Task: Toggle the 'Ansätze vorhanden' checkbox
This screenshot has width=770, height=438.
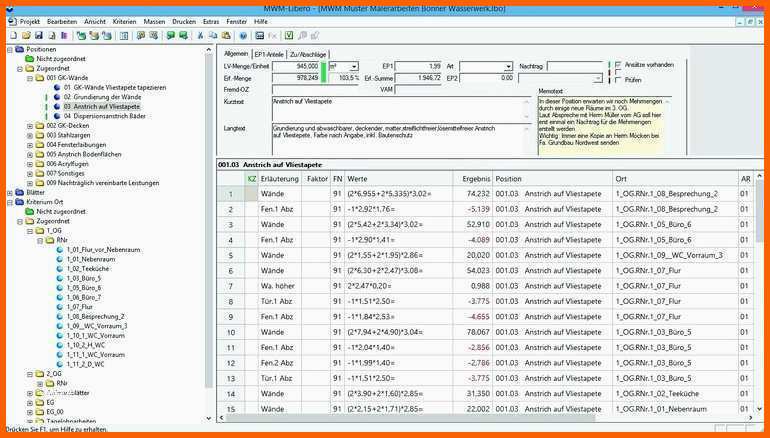Action: tap(618, 65)
